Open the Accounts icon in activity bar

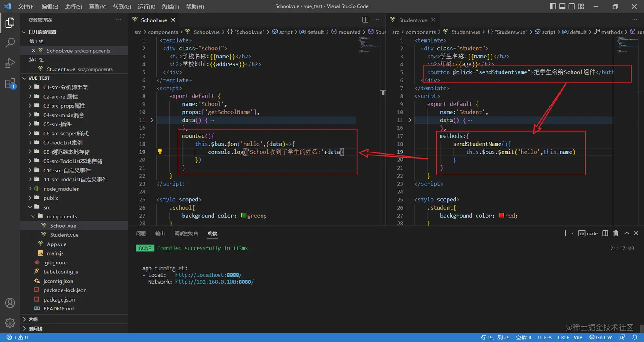coord(10,303)
